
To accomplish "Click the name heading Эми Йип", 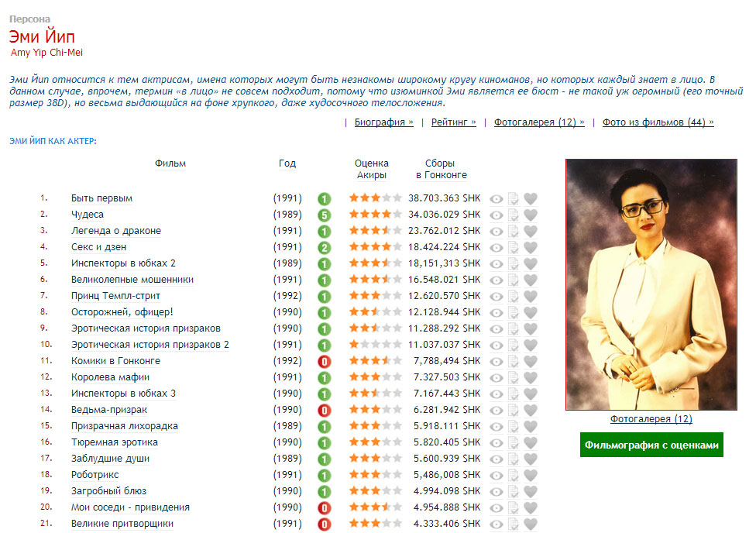I will (x=42, y=36).
